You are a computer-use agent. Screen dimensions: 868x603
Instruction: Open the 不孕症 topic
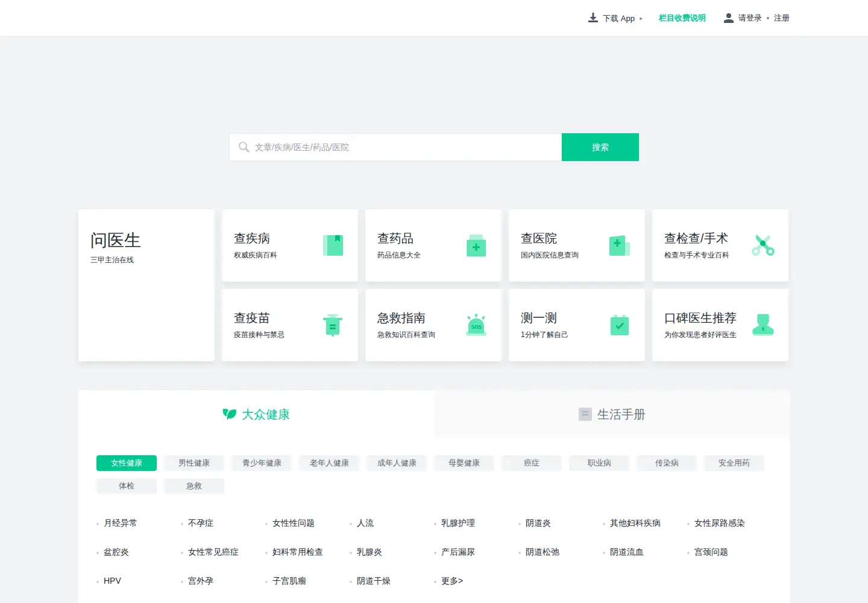pos(201,523)
